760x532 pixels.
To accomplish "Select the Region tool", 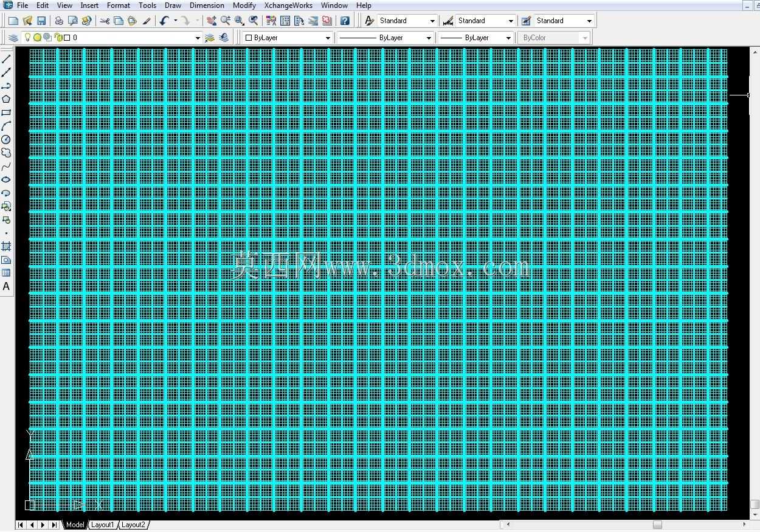I will pyautogui.click(x=6, y=260).
